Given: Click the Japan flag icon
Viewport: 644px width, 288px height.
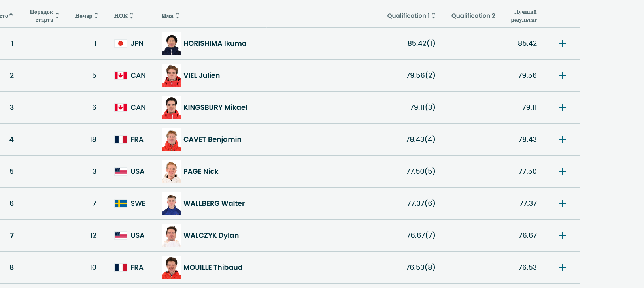Looking at the screenshot, I should [x=121, y=43].
